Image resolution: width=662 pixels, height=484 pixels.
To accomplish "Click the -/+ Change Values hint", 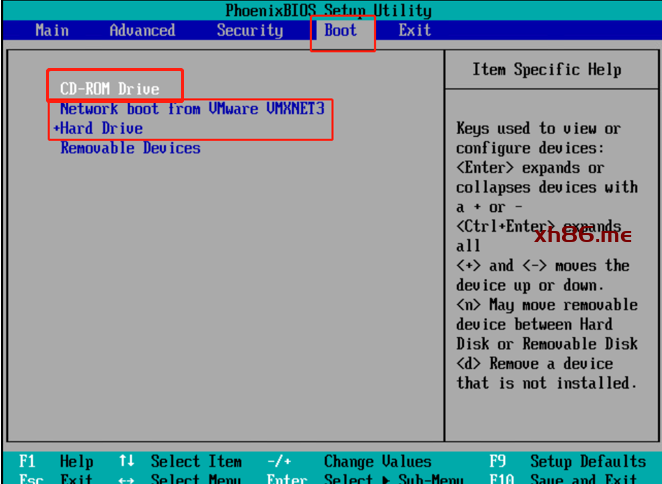I will coord(350,461).
